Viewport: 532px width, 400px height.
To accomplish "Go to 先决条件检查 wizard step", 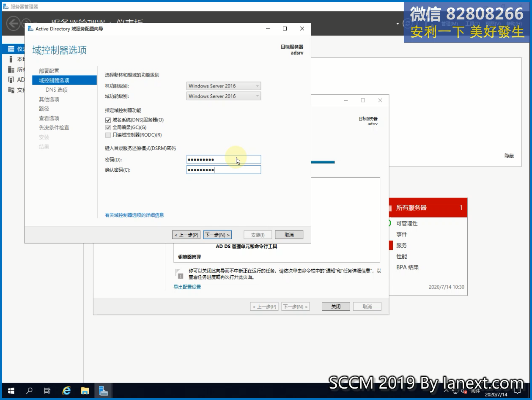I will 54,128.
